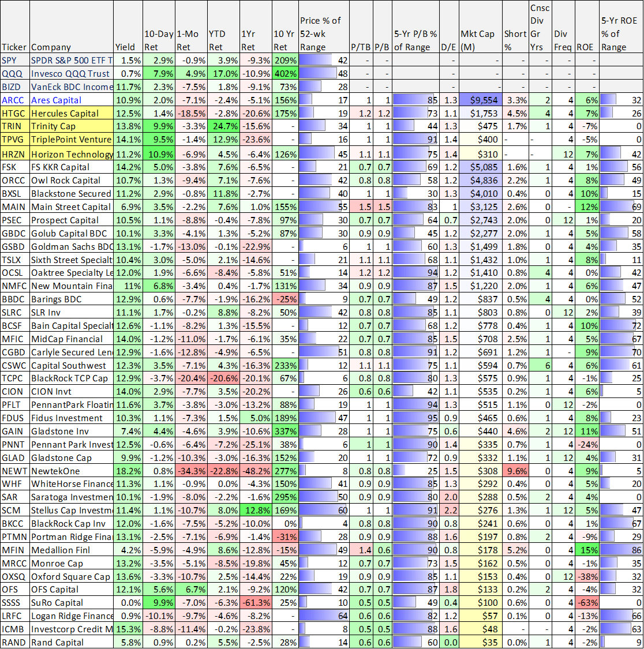Click the $308 market cap cell

481,471
